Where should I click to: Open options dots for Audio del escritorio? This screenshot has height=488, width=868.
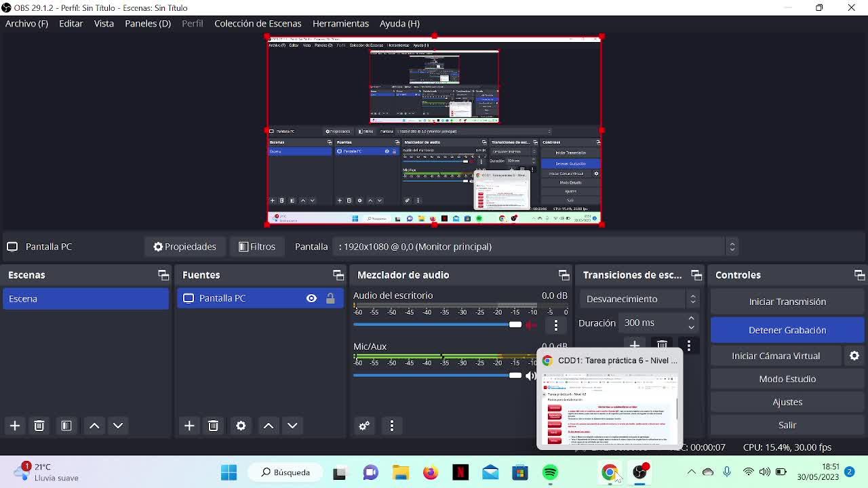[555, 325]
